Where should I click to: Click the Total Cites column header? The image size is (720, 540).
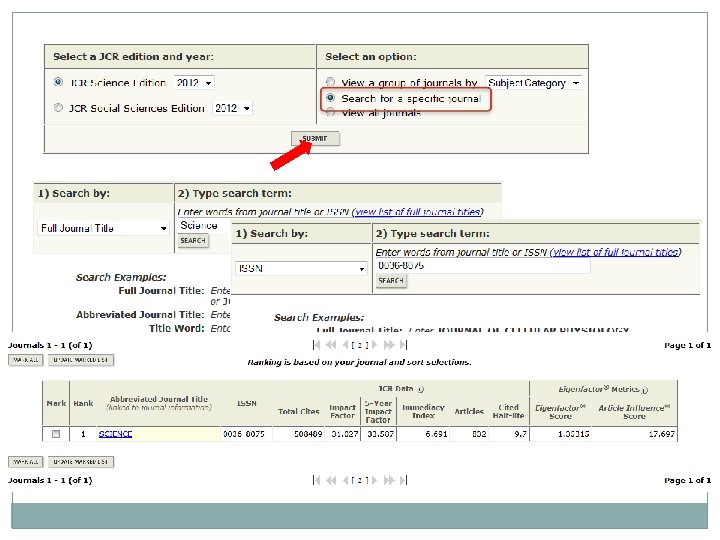click(x=298, y=411)
